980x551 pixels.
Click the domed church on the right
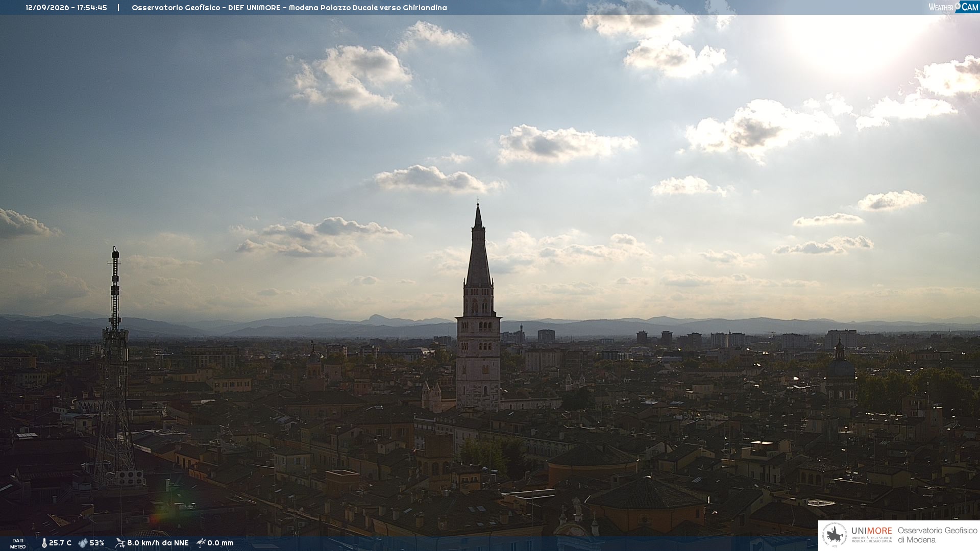point(840,372)
